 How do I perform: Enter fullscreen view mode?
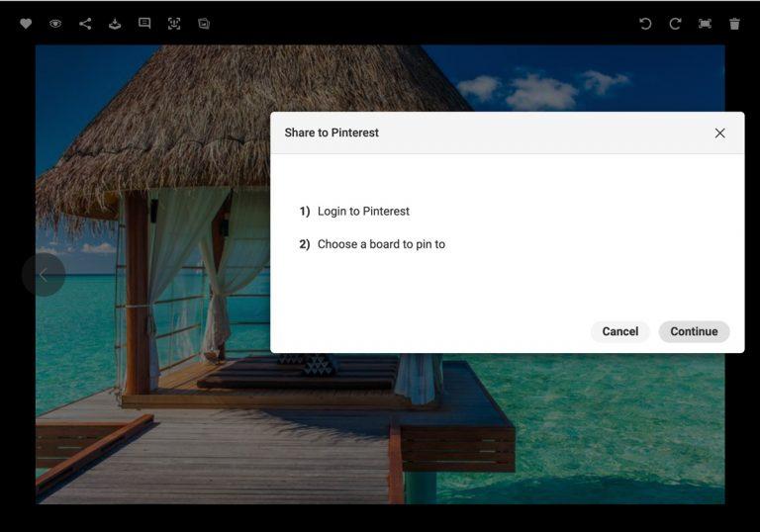click(705, 24)
